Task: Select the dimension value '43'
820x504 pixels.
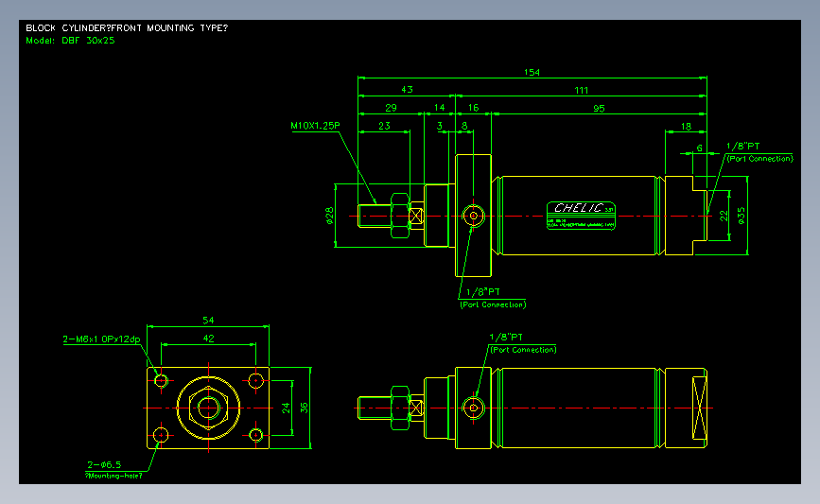Action: click(x=407, y=90)
